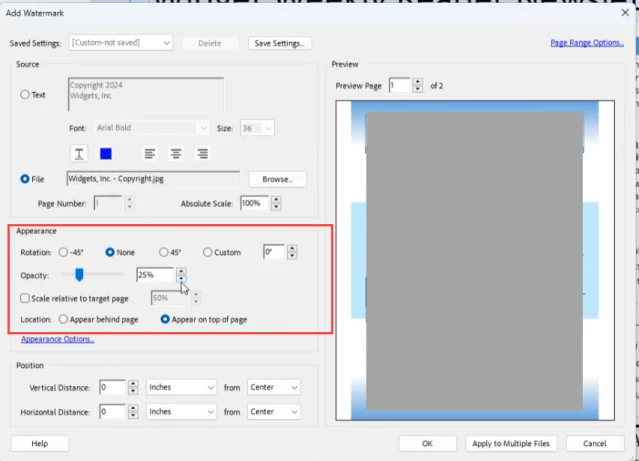
Task: Click the Horizontal Distance value field
Action: tap(112, 412)
